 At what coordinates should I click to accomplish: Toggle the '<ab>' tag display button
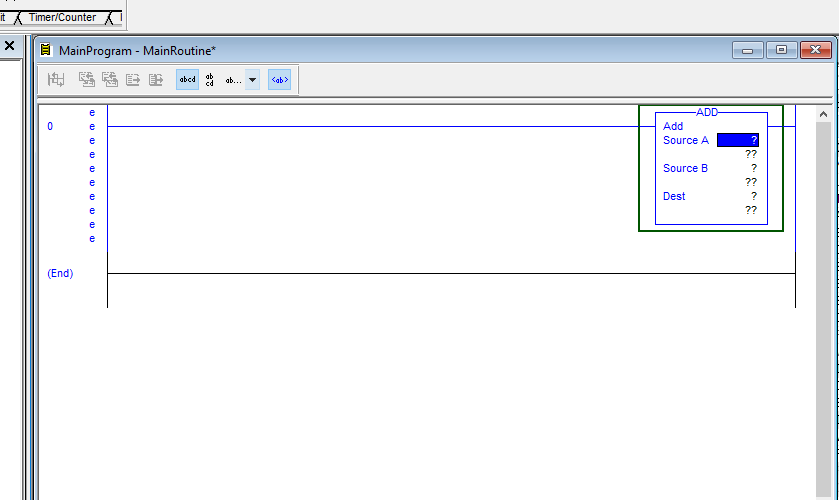[x=279, y=80]
